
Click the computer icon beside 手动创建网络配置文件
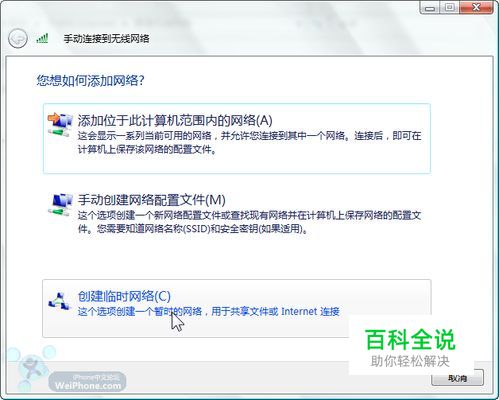(60, 204)
